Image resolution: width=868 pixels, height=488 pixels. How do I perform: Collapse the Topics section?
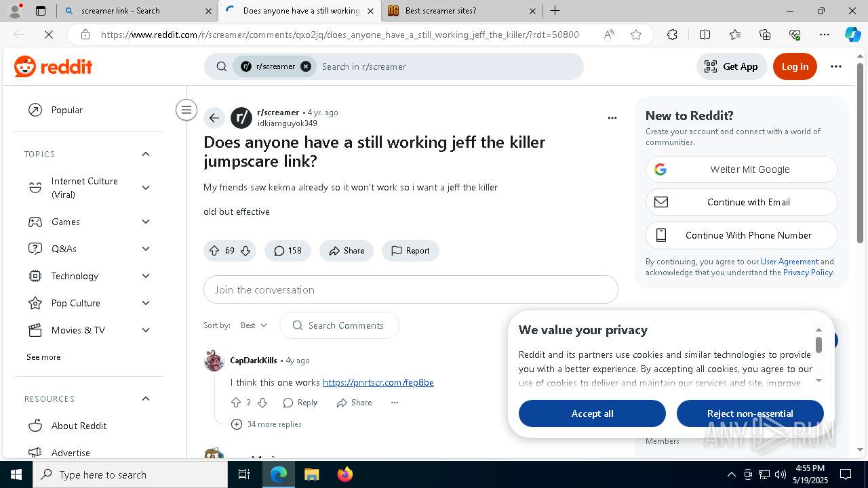click(146, 154)
